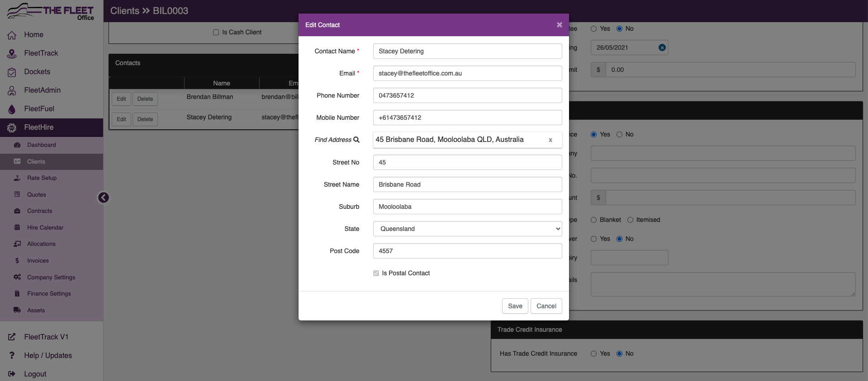Click the Home house icon
Image resolution: width=868 pixels, height=381 pixels.
click(x=12, y=35)
